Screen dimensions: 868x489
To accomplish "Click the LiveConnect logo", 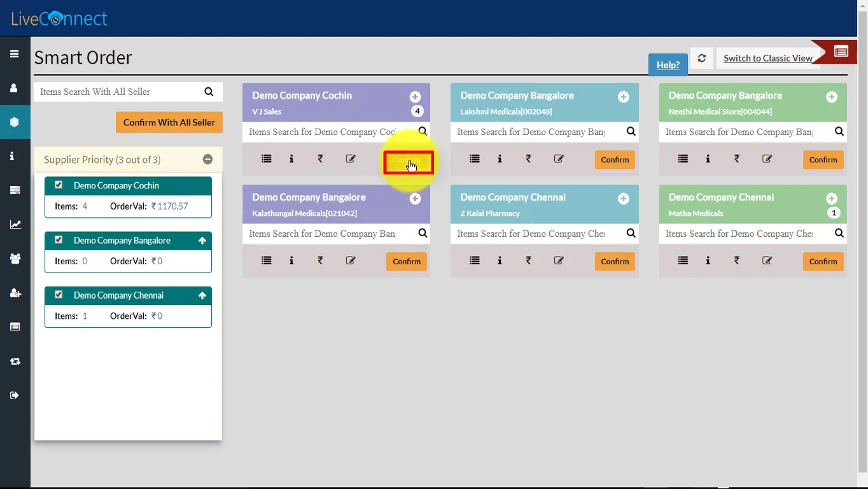I will coord(59,18).
